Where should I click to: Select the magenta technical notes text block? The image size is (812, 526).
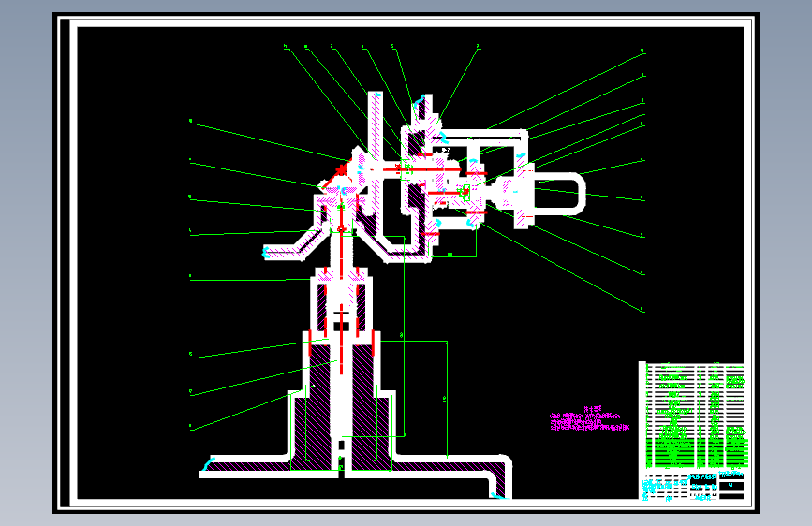[589, 418]
